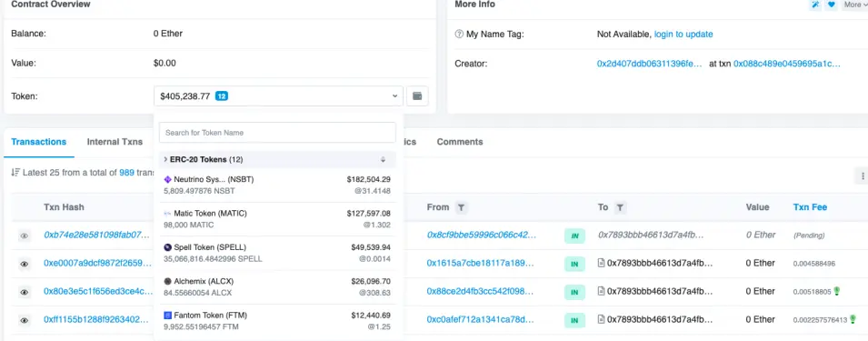This screenshot has width=868, height=341.
Task: Click the 0 Ether balance value
Action: click(168, 34)
